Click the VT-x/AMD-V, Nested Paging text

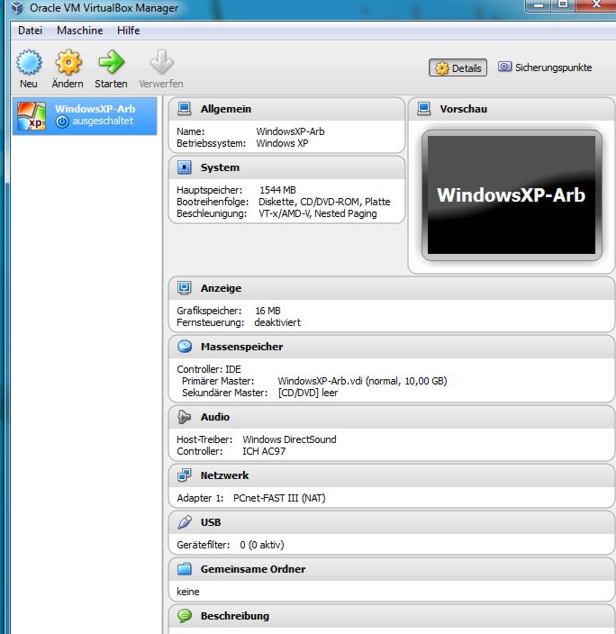318,213
